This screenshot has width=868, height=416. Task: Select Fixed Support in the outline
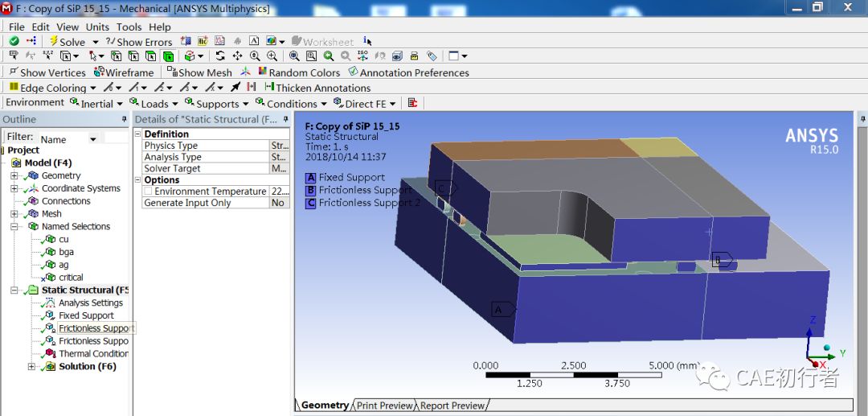(x=86, y=315)
